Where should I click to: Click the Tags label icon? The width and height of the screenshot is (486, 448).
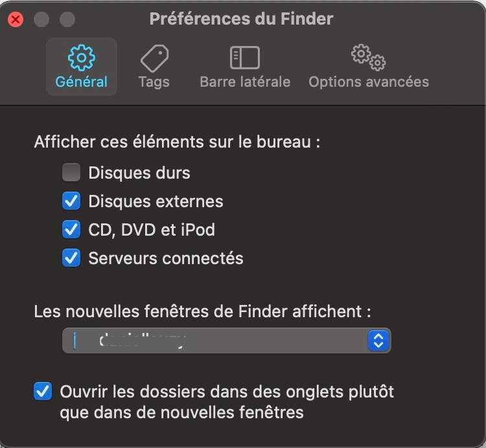coord(154,58)
